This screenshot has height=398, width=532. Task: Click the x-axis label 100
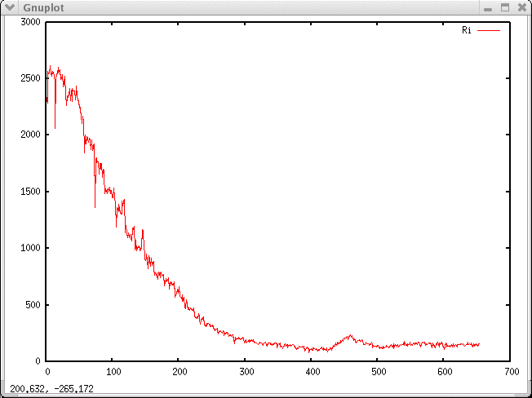(113, 372)
